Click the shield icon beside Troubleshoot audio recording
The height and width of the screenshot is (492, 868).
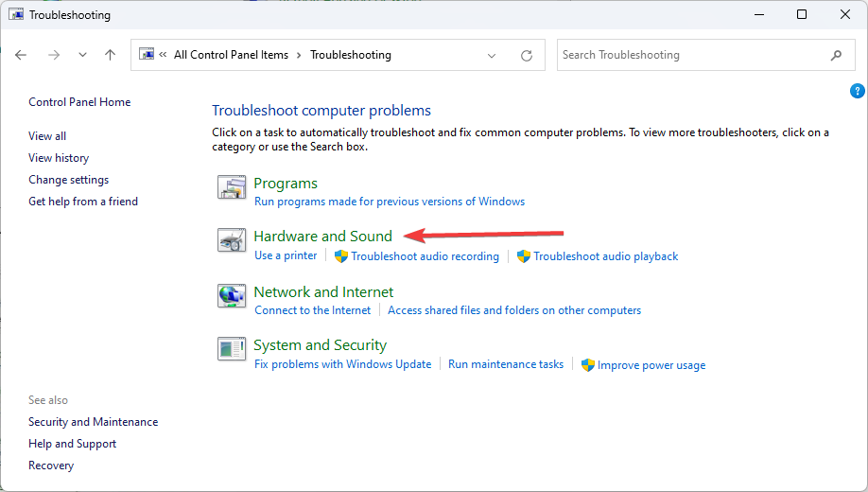(341, 256)
